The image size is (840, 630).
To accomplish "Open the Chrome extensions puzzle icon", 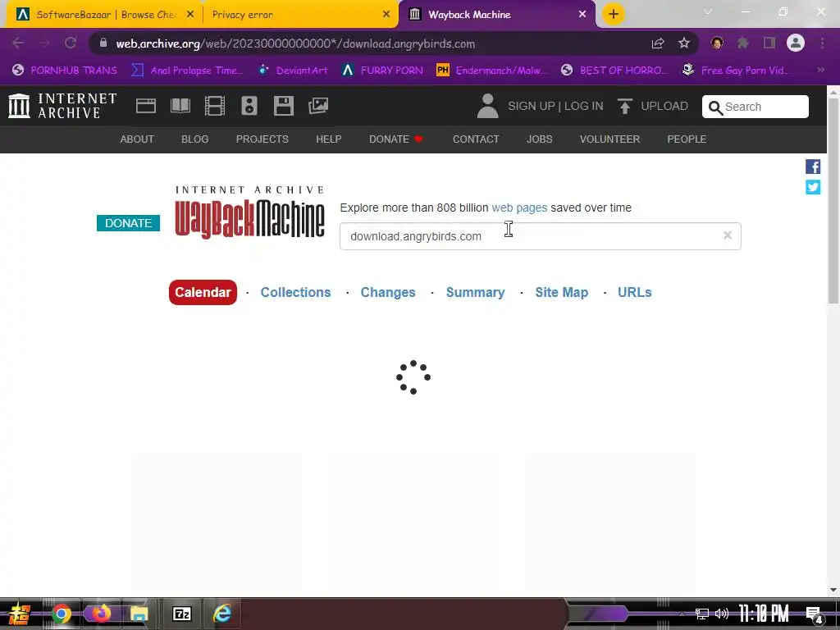I will click(x=742, y=43).
